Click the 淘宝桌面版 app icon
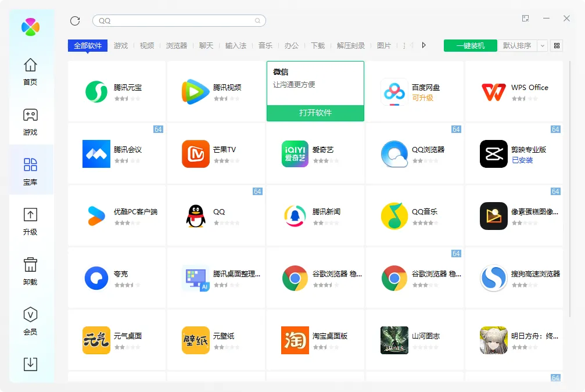 pyautogui.click(x=295, y=340)
